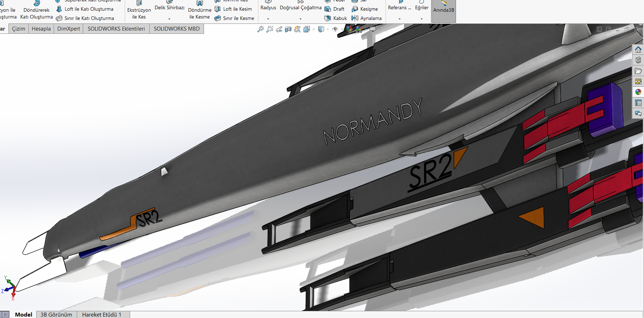Open the Referans geometry dropdown arrow
Image resolution: width=644 pixels, height=318 pixels.
pyautogui.click(x=399, y=19)
